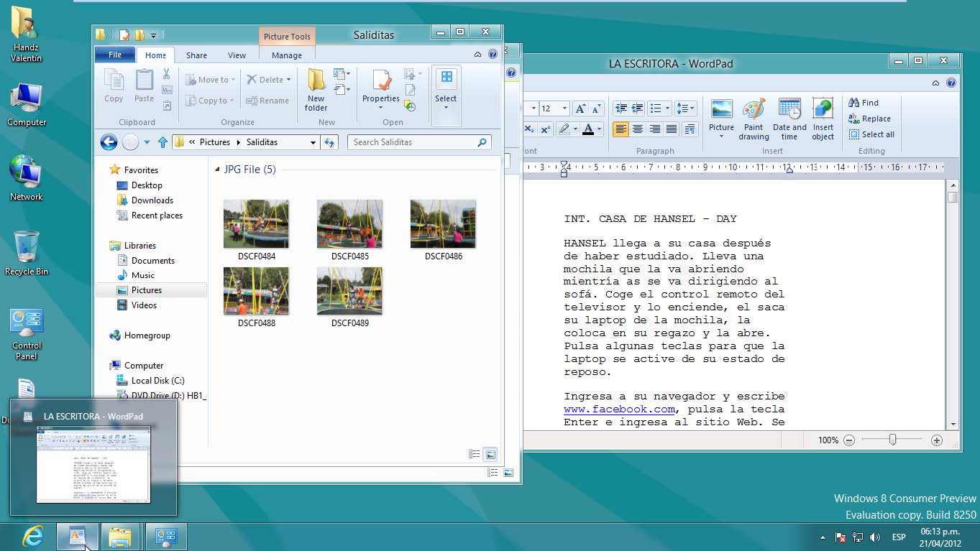Click the Insert object icon

pyautogui.click(x=823, y=119)
